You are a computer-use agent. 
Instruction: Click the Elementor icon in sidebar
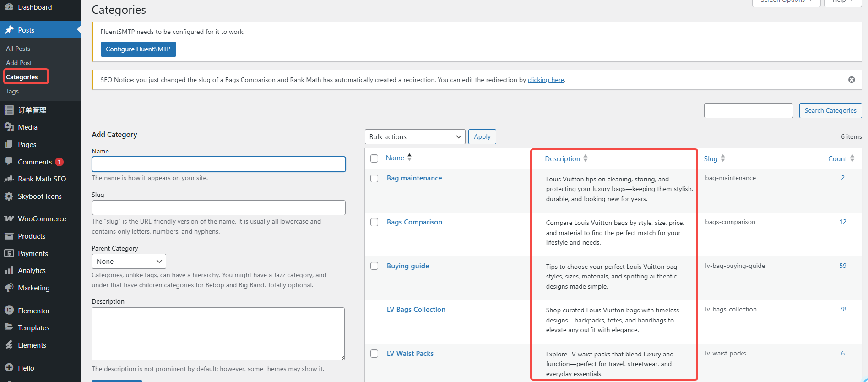(9, 311)
